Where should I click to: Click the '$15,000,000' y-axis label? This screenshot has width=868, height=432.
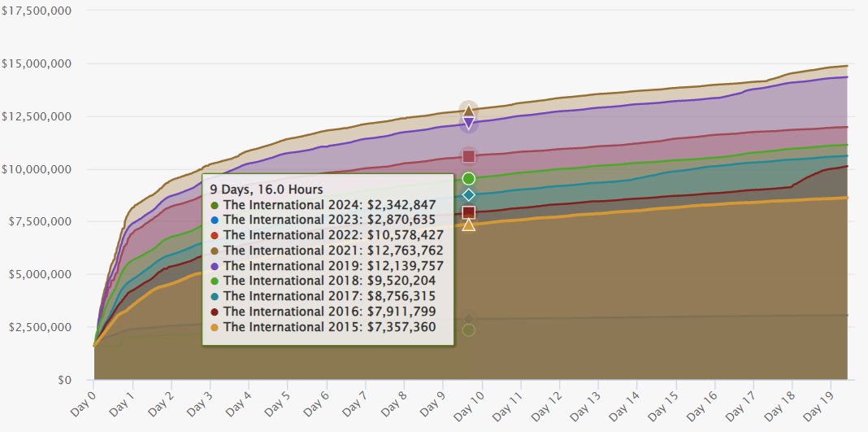coord(37,63)
